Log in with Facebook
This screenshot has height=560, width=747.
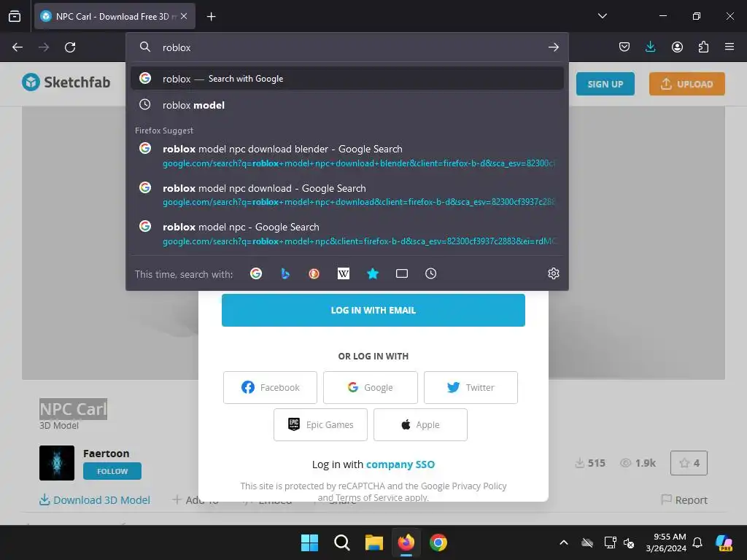point(270,387)
